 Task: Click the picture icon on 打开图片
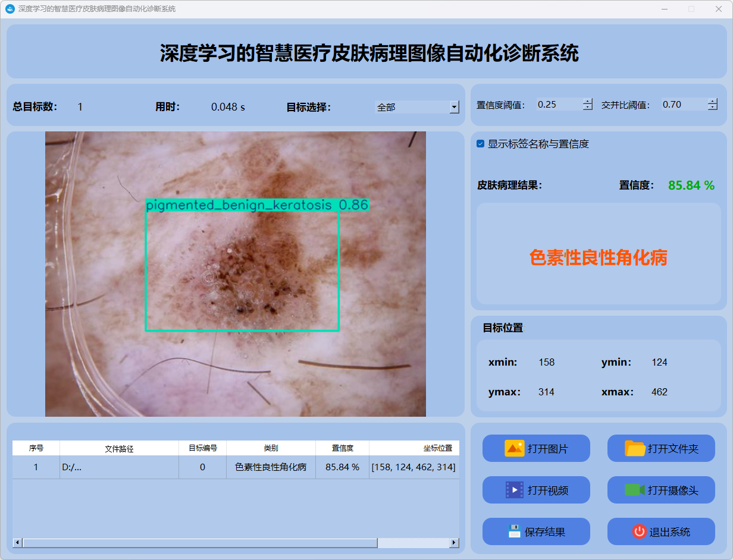(514, 448)
